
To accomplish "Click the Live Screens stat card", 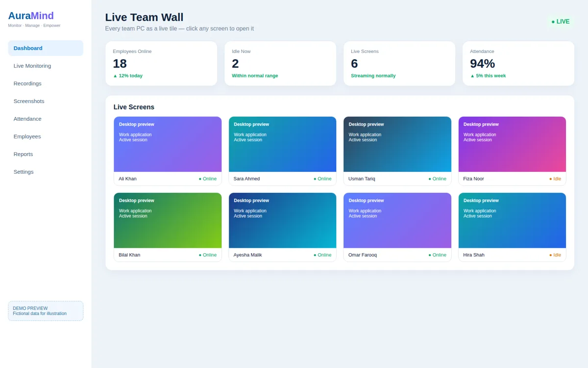I will [x=399, y=63].
